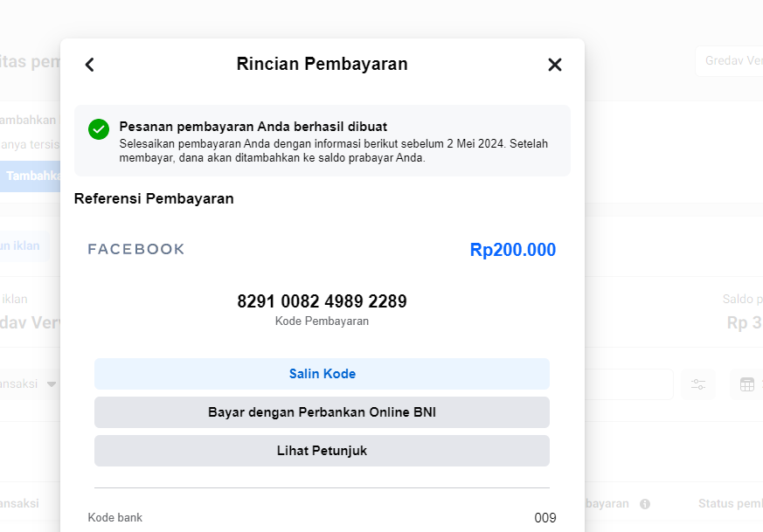Open the filter sliders icon button
Image resolution: width=763 pixels, height=532 pixels.
(x=698, y=384)
